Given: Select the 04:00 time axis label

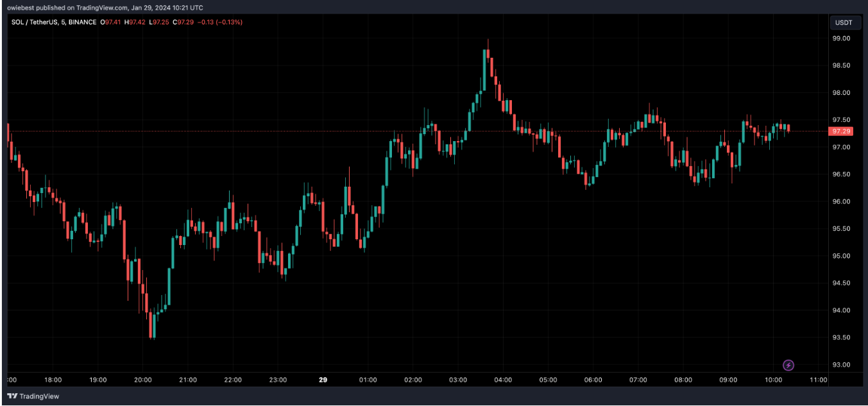Looking at the screenshot, I should click(x=503, y=380).
